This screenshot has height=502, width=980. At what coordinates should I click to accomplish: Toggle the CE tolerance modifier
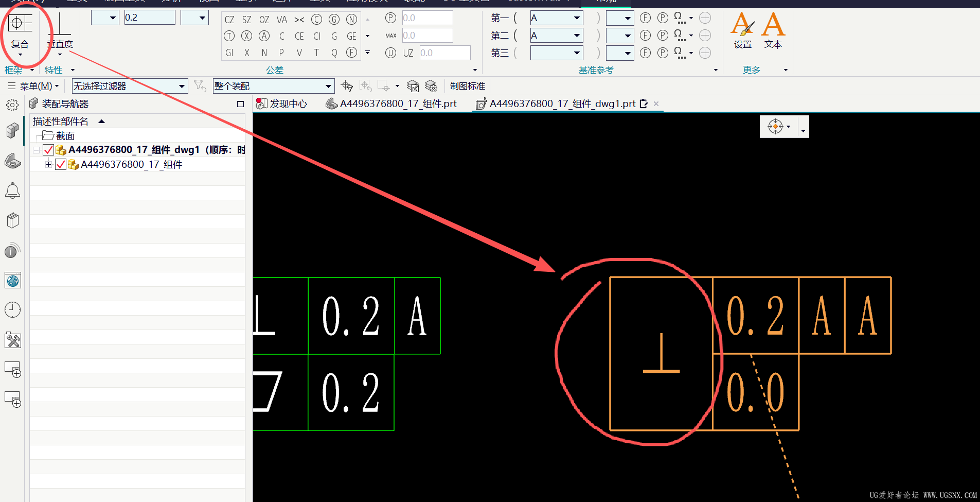299,36
